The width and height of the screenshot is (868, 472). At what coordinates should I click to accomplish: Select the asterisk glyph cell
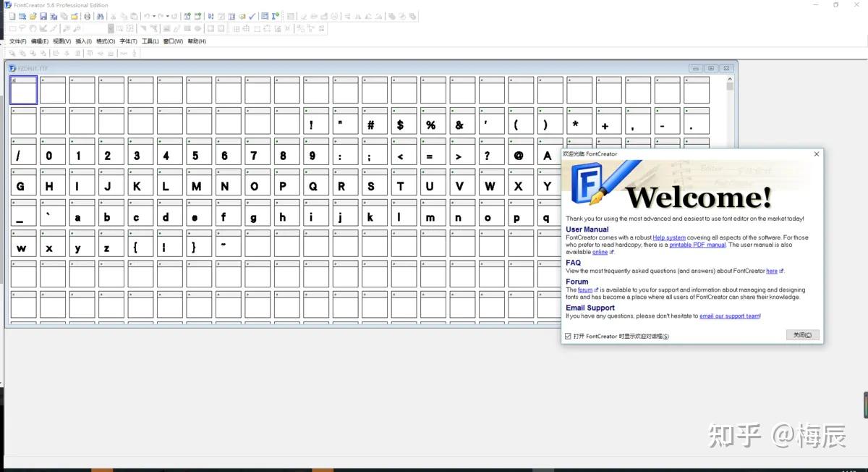tap(579, 121)
